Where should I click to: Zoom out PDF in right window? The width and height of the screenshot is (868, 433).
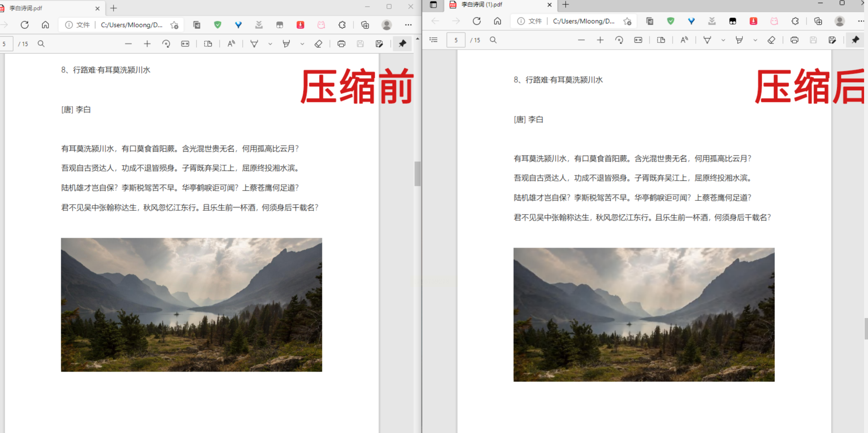[581, 40]
